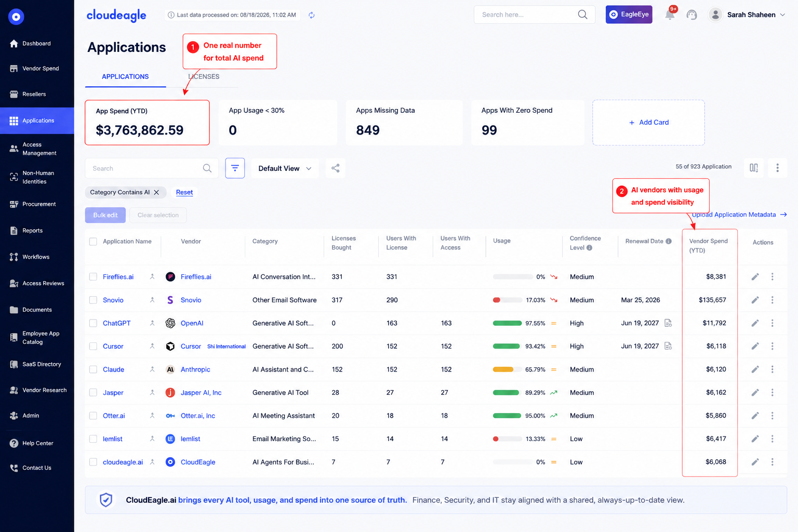
Task: Click the Renewal Date info icon
Action: point(669,241)
